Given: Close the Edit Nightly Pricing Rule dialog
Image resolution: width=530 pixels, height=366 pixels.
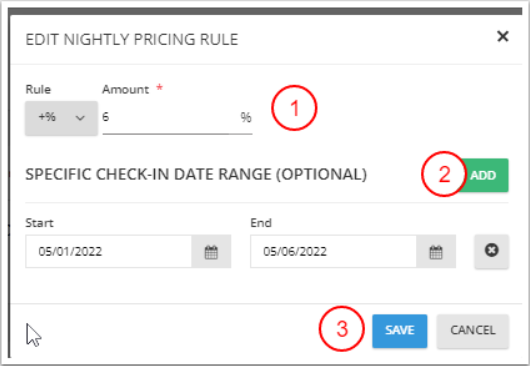Looking at the screenshot, I should [x=503, y=36].
